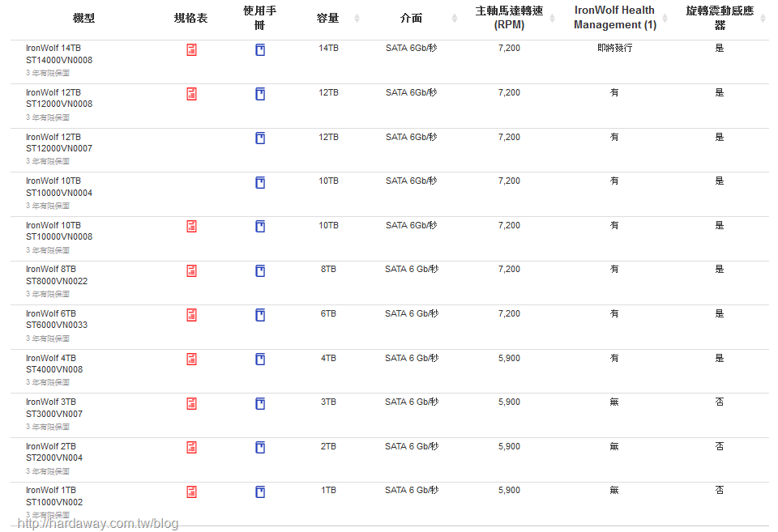Viewport: 778px width, 532px height.
Task: Select model text IronWolf 3TB ST3000VN007
Action: (x=54, y=408)
